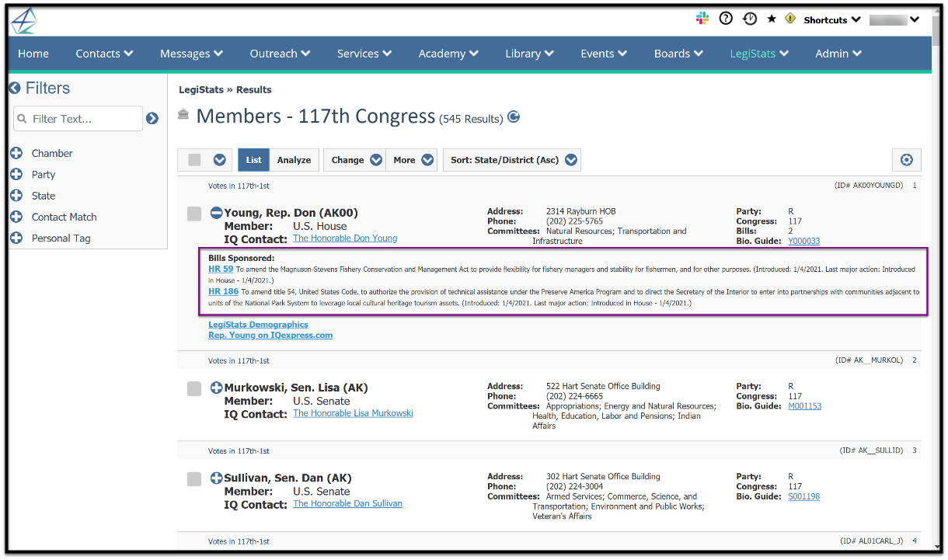The height and width of the screenshot is (560, 948).
Task: Click the Murkowski, Sen. Lisa (AK) name
Action: [296, 388]
